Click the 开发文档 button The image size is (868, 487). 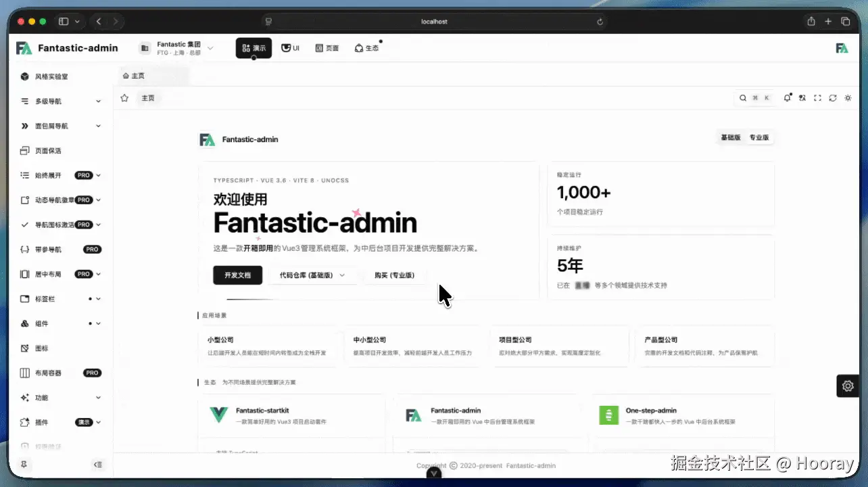(238, 275)
